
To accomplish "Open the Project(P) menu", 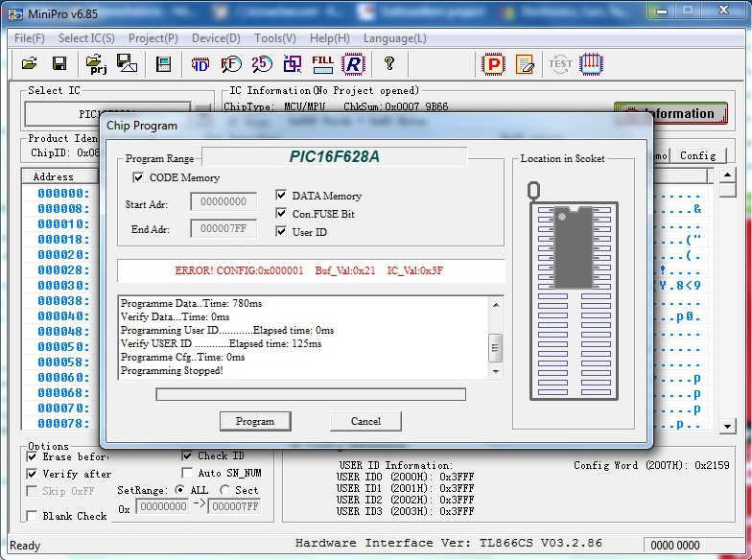I will click(x=153, y=38).
